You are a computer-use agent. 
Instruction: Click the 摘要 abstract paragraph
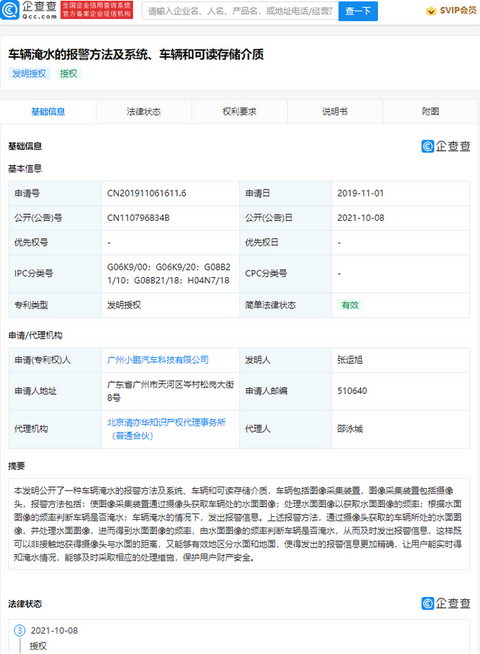[238, 524]
